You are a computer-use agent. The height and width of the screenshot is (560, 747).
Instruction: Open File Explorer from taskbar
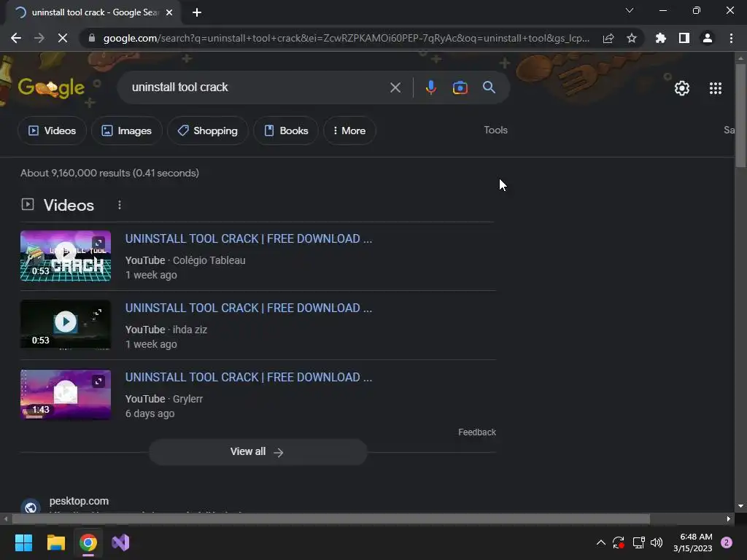[x=55, y=542]
